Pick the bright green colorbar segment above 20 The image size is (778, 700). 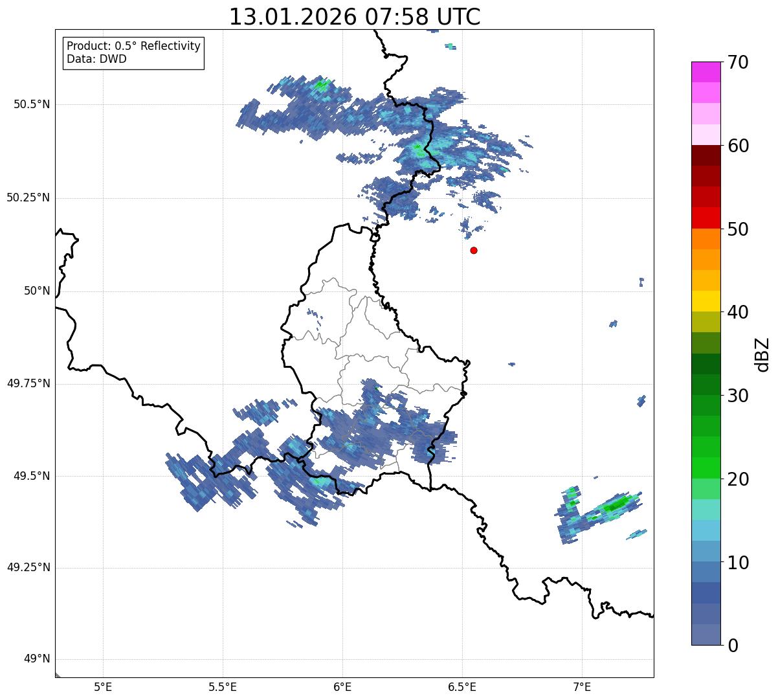point(706,468)
